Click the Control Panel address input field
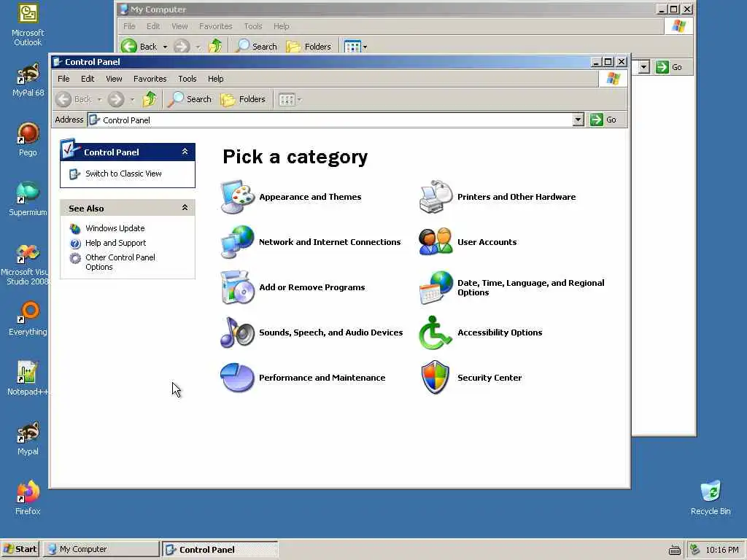Screen dimensions: 747x560 pos(330,120)
